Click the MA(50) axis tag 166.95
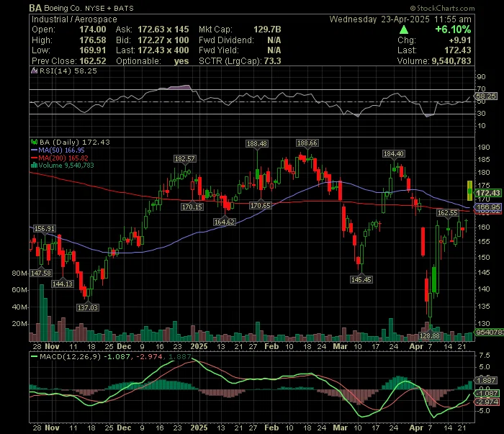This screenshot has height=434, width=504. click(488, 207)
